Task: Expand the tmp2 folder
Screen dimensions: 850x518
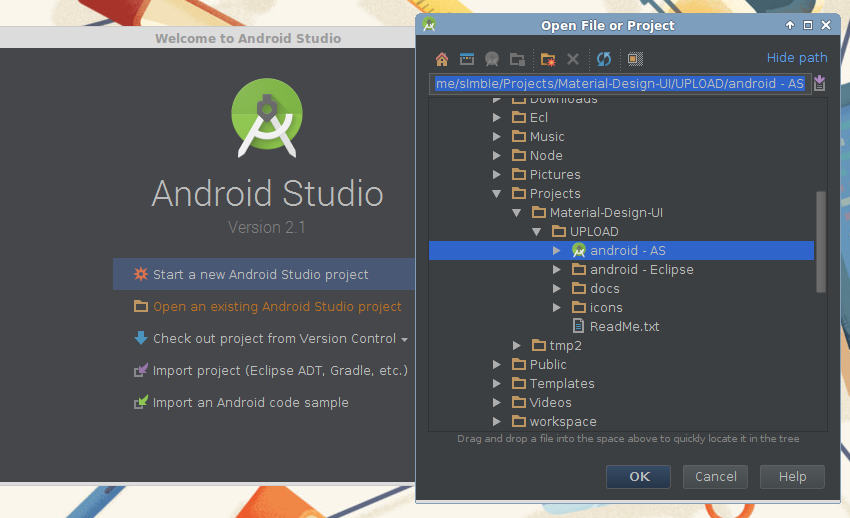Action: pos(516,345)
